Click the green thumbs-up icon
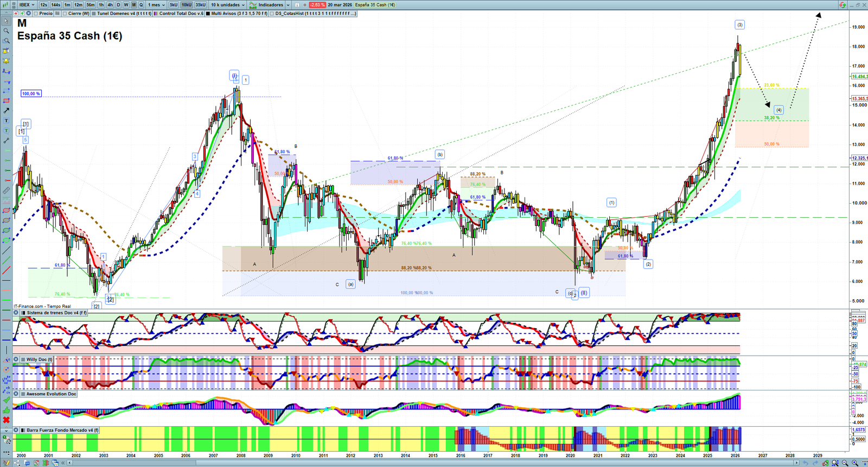Viewport: 868px width, 467px height. (6, 410)
